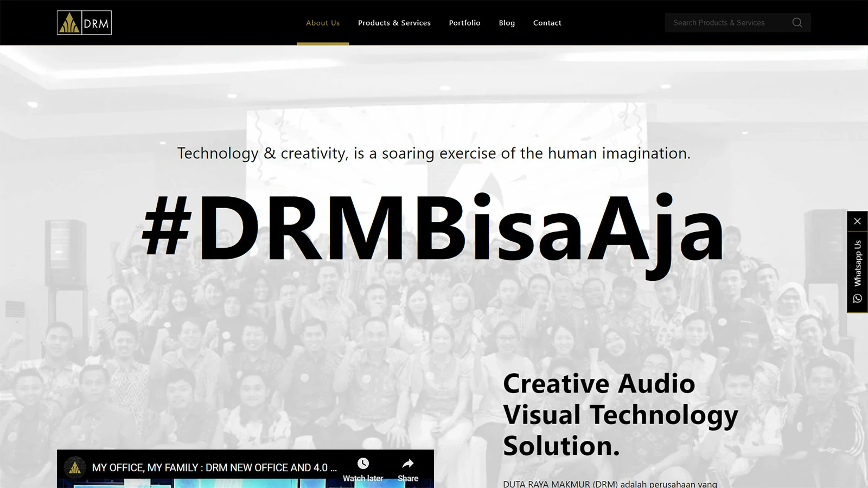Click the Share arrow on the video
Viewport: 868px width, 488px height.
[408, 464]
